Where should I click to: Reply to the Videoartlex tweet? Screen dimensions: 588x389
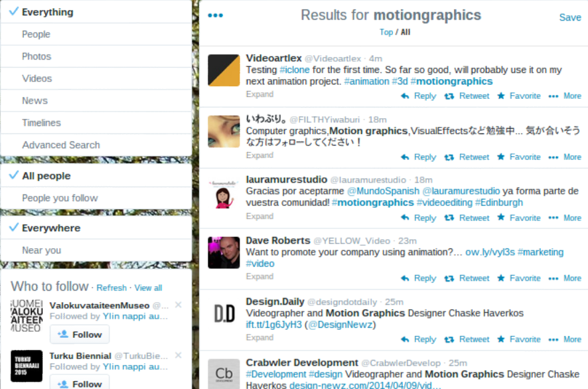(x=419, y=96)
